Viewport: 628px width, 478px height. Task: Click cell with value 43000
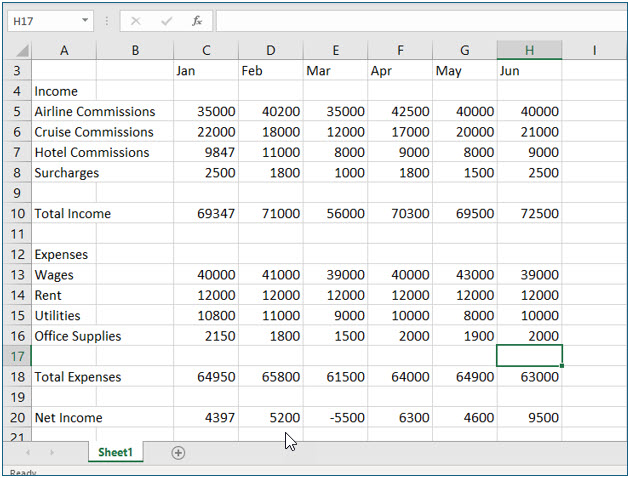(x=465, y=274)
